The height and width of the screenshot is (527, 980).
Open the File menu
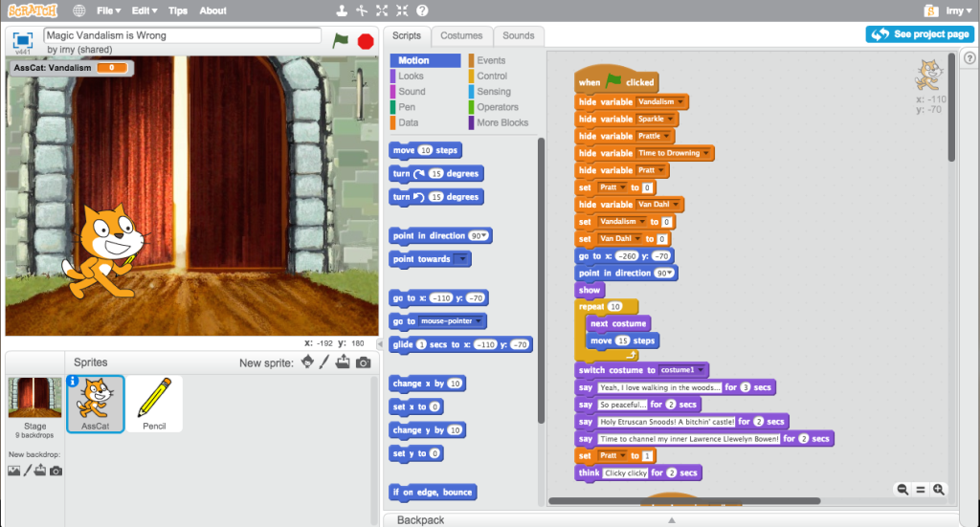tap(109, 11)
